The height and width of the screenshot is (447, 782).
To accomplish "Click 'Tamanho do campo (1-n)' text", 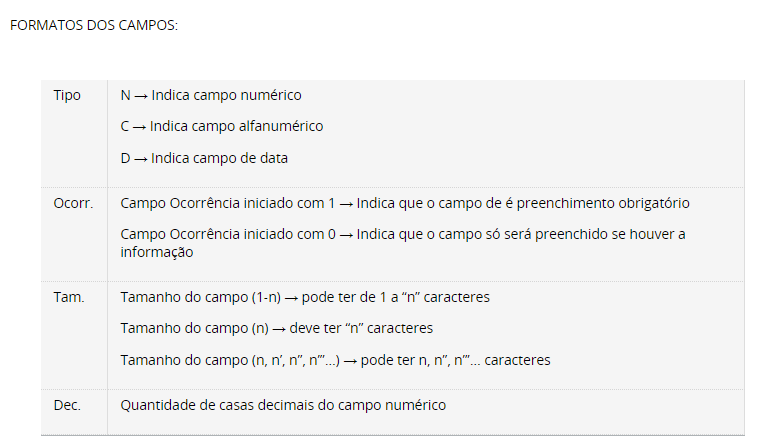I will coord(196,298).
